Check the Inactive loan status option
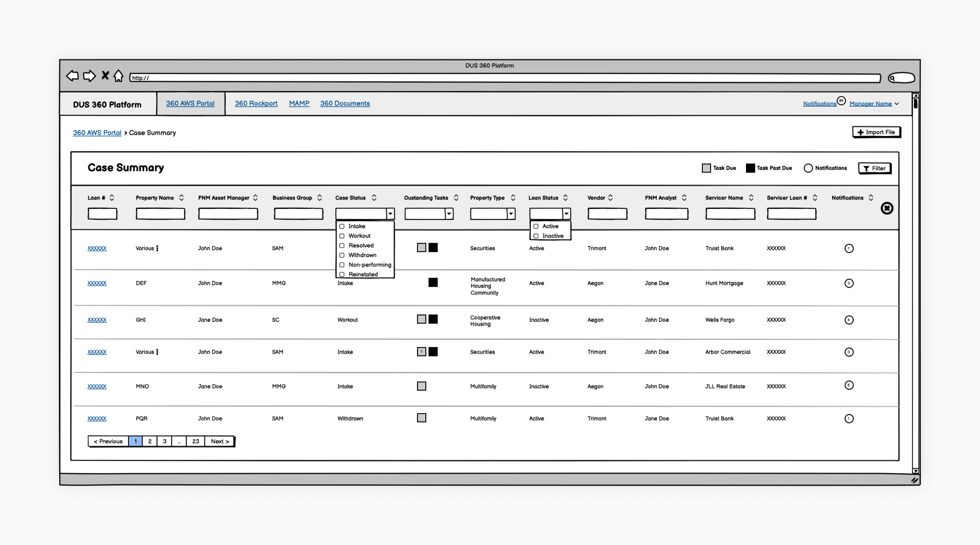 pos(536,236)
